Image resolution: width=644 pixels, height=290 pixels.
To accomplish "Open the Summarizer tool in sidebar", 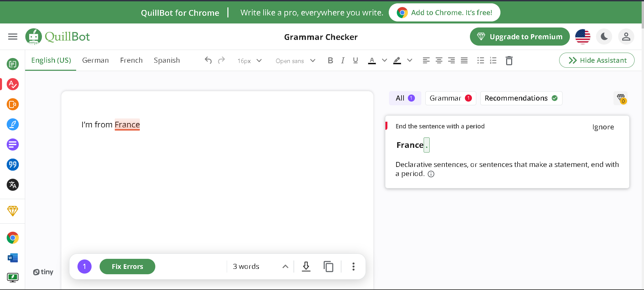I will coord(13,144).
